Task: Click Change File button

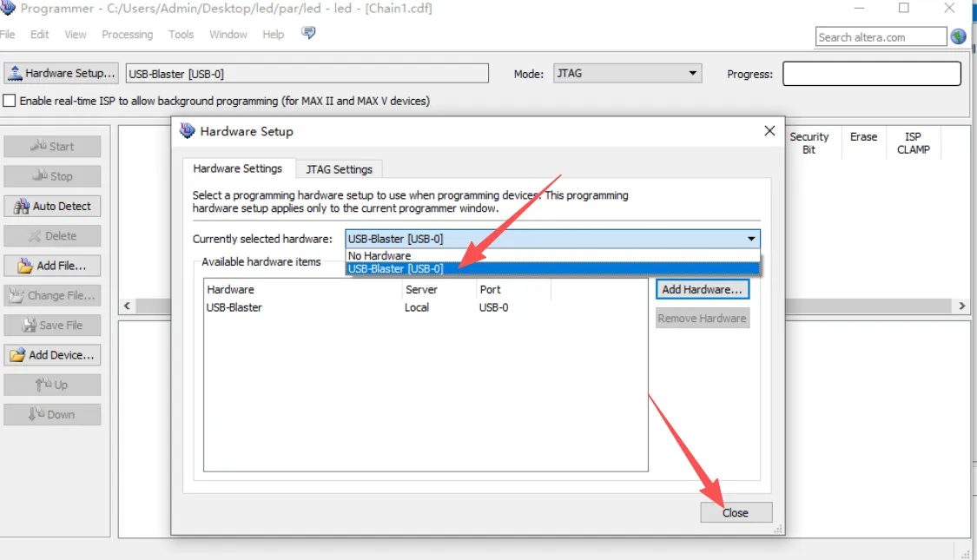Action: pos(52,295)
